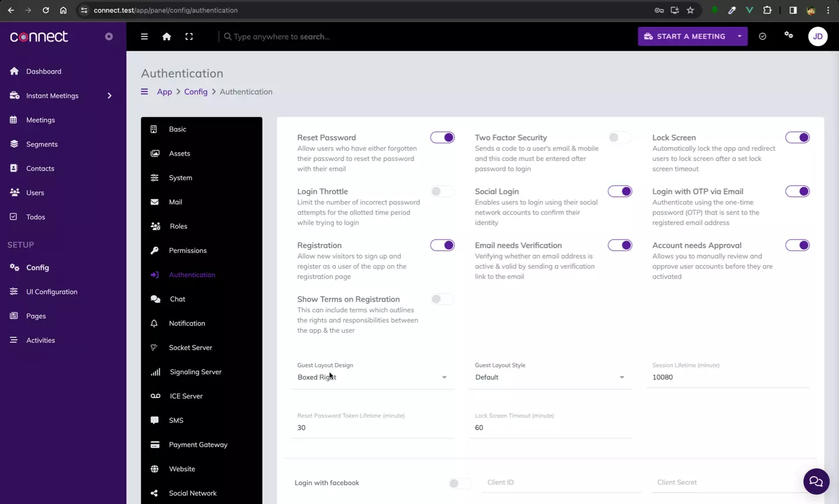
Task: Toggle Social Login off
Action: (619, 191)
